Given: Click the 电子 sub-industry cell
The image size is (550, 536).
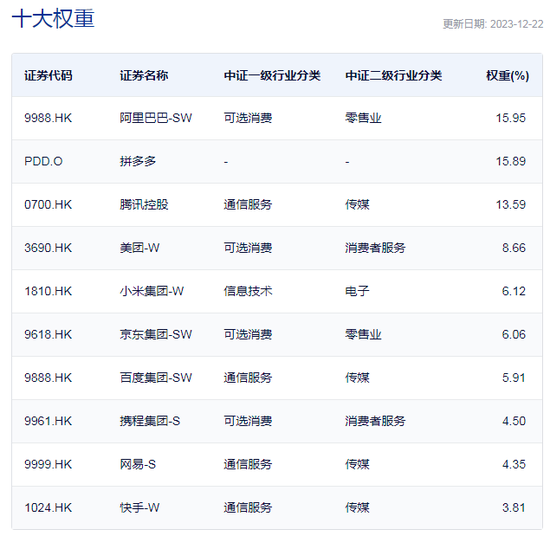Looking at the screenshot, I should tap(357, 291).
